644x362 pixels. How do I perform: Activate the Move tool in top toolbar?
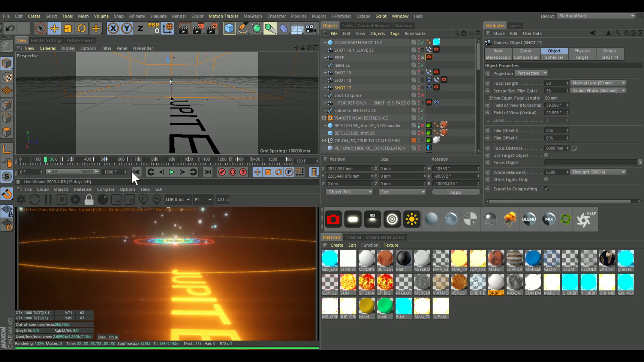pyautogui.click(x=54, y=28)
